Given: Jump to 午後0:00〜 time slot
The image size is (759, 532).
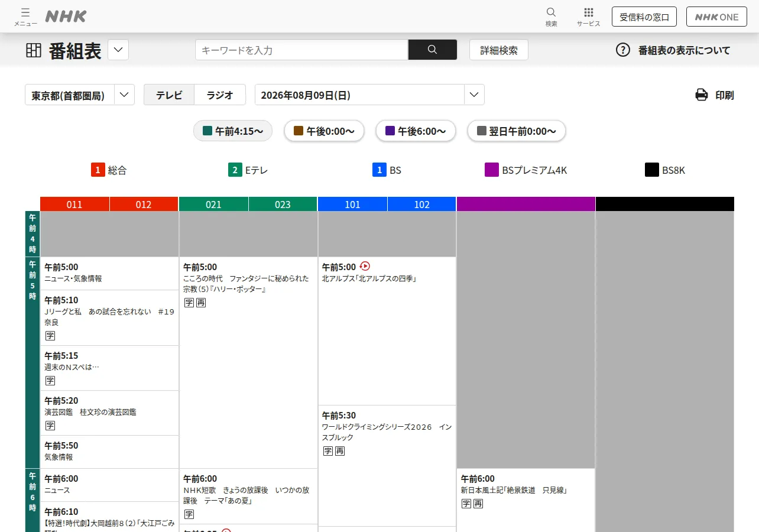Looking at the screenshot, I should 324,131.
